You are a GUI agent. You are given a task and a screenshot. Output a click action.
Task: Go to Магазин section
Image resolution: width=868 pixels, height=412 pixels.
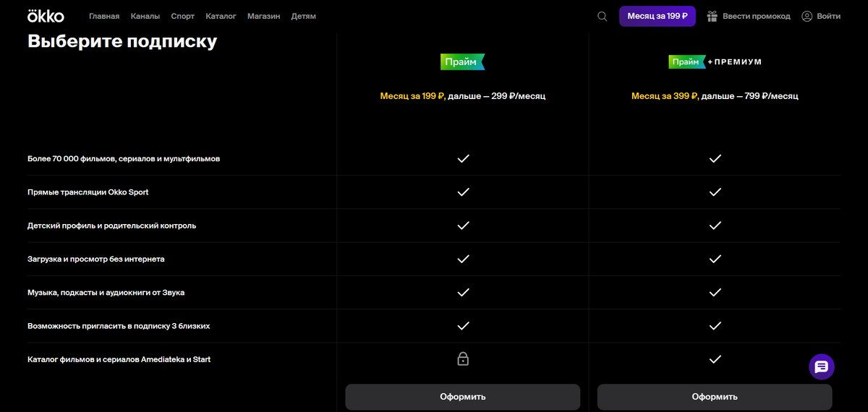pos(263,16)
